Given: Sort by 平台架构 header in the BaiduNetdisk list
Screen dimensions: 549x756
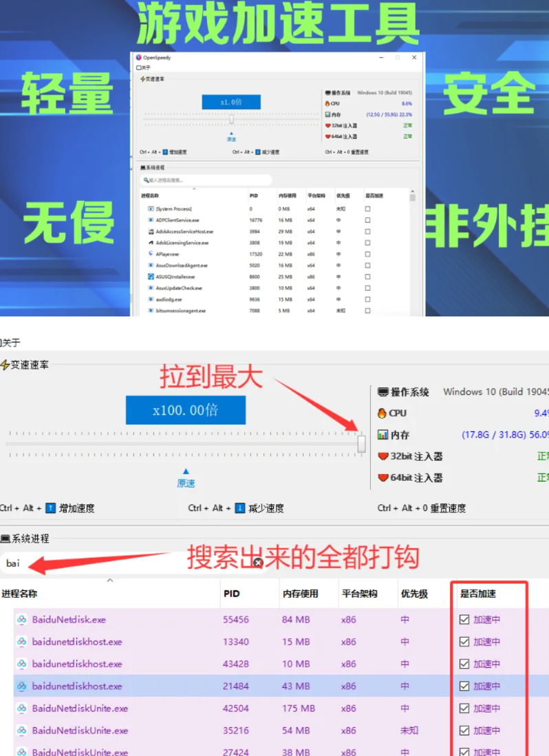Looking at the screenshot, I should coord(360,594).
